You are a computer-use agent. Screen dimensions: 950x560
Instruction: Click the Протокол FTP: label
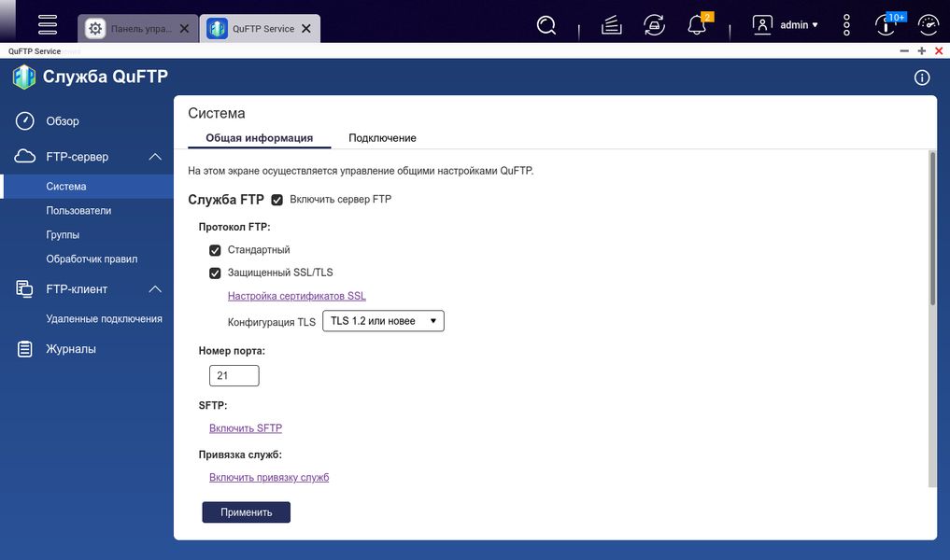pyautogui.click(x=234, y=227)
